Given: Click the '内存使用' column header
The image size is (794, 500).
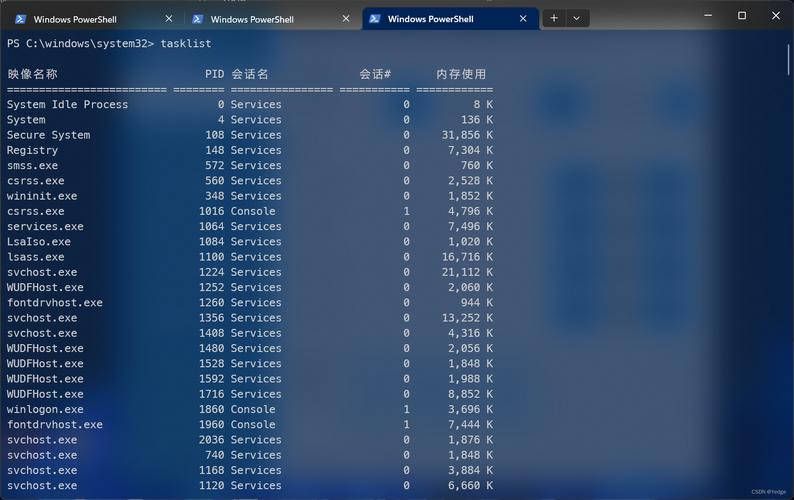Looking at the screenshot, I should (461, 74).
